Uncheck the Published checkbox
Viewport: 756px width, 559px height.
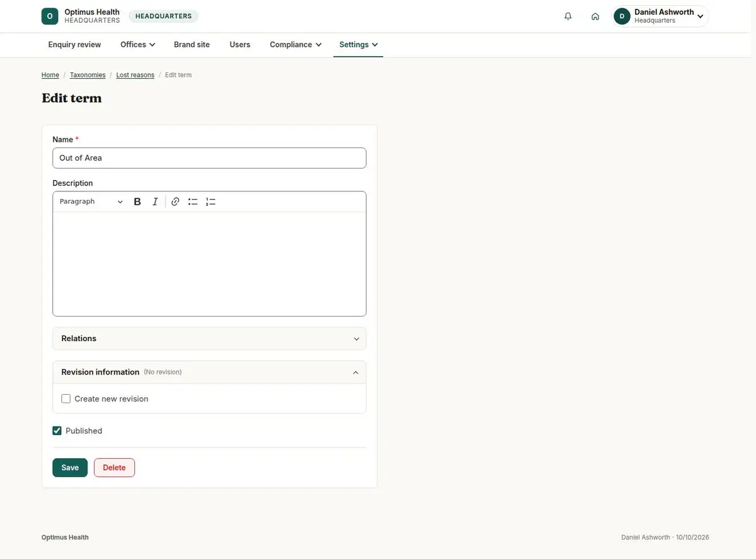point(57,431)
